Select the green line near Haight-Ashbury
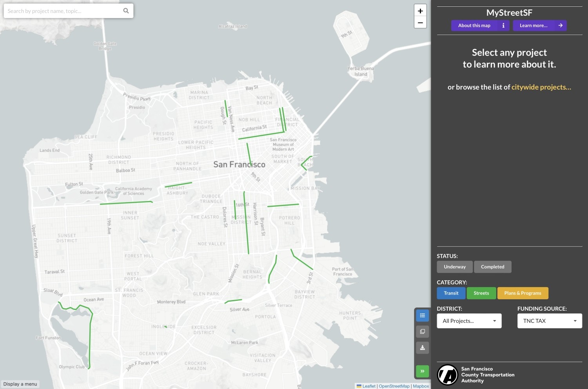 (x=178, y=185)
